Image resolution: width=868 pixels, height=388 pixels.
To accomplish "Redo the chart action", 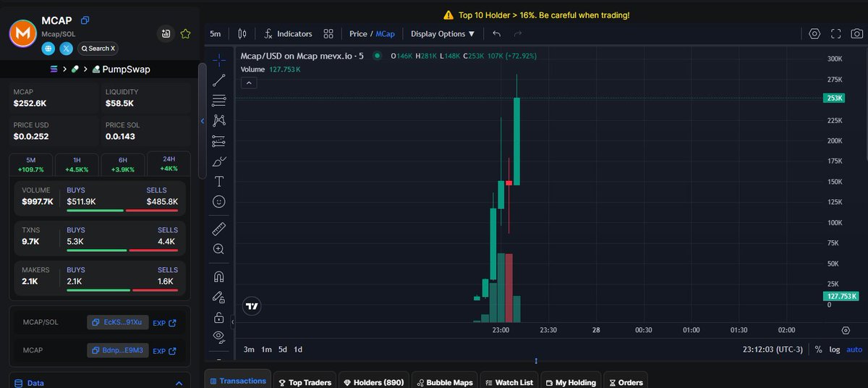I will (x=518, y=34).
